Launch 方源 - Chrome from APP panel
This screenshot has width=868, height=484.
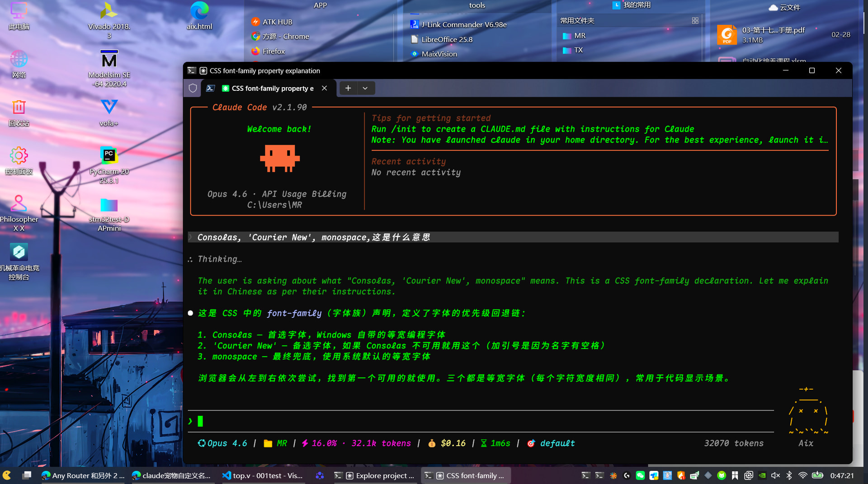coord(280,36)
